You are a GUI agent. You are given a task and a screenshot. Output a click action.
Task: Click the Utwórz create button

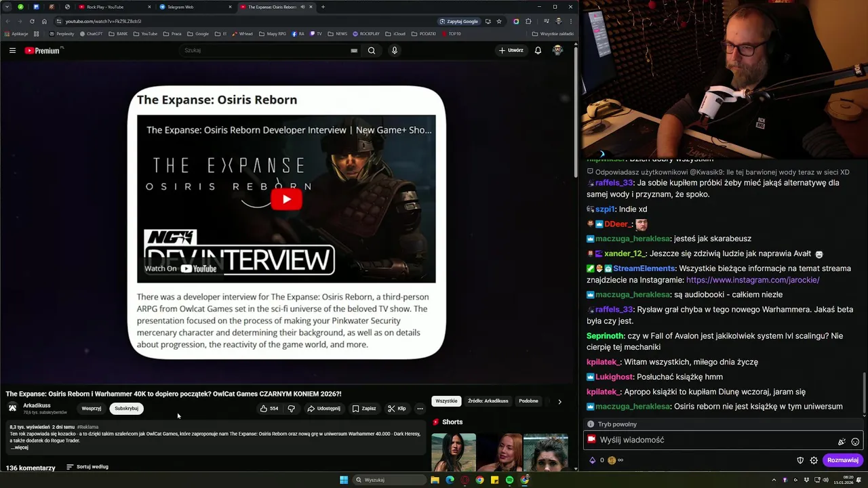tap(511, 50)
